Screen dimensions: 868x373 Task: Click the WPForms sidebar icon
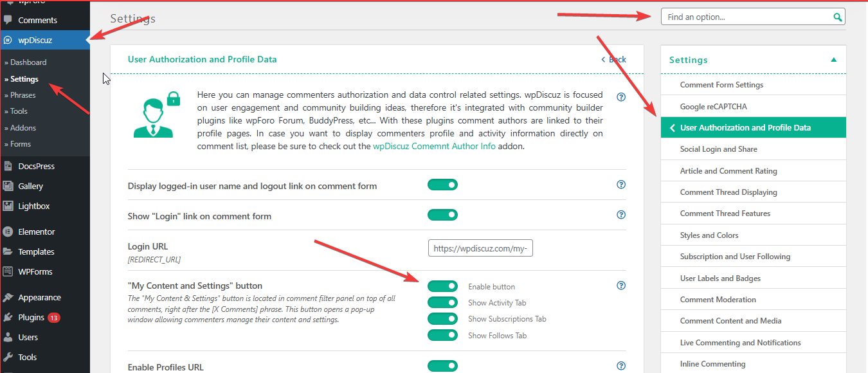pos(8,271)
